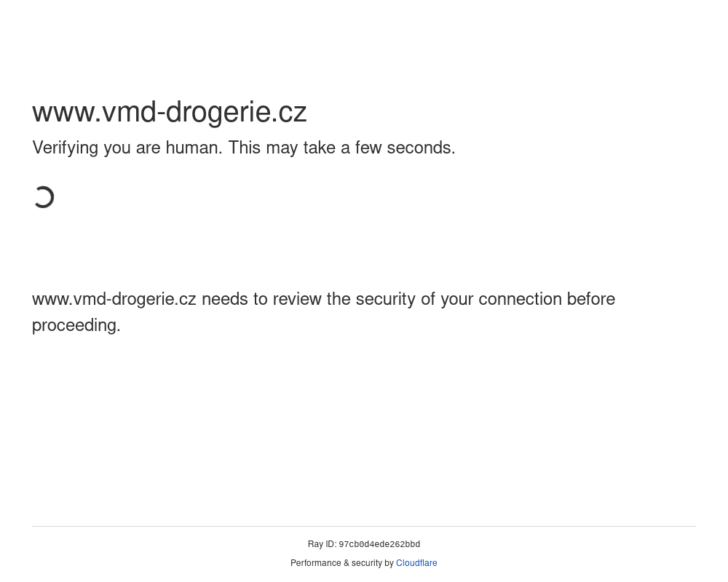Click the "Performance & security by" text
Viewport: 728px width, 582px height.
tap(341, 563)
